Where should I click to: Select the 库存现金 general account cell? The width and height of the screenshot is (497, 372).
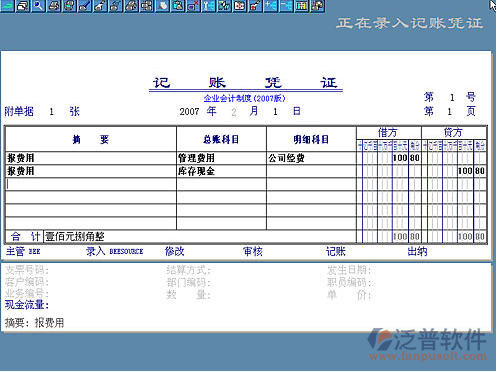(x=221, y=171)
